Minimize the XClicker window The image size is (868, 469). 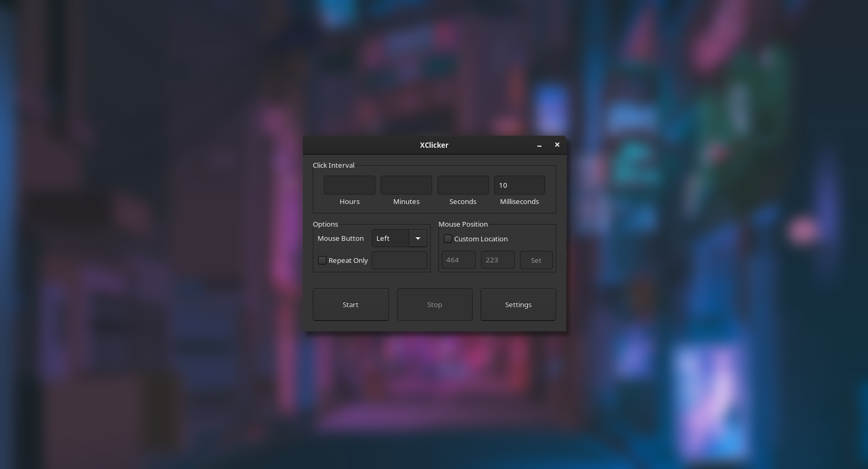pyautogui.click(x=539, y=145)
